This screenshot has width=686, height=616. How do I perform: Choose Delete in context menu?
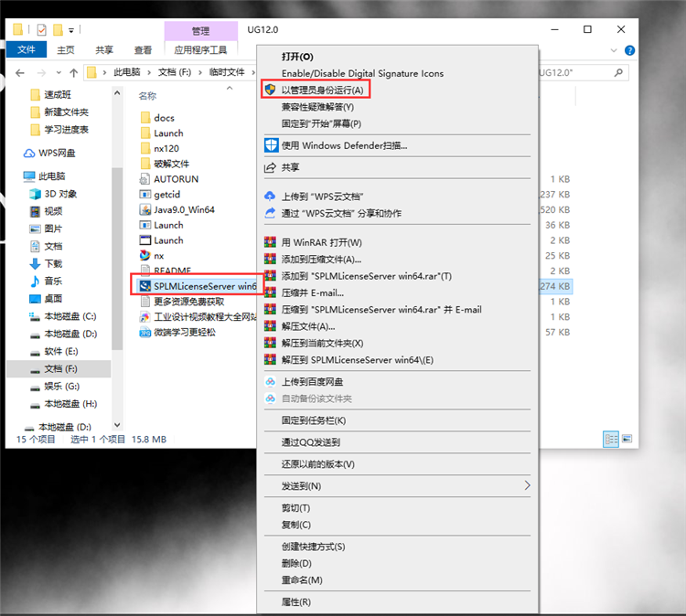pyautogui.click(x=296, y=564)
